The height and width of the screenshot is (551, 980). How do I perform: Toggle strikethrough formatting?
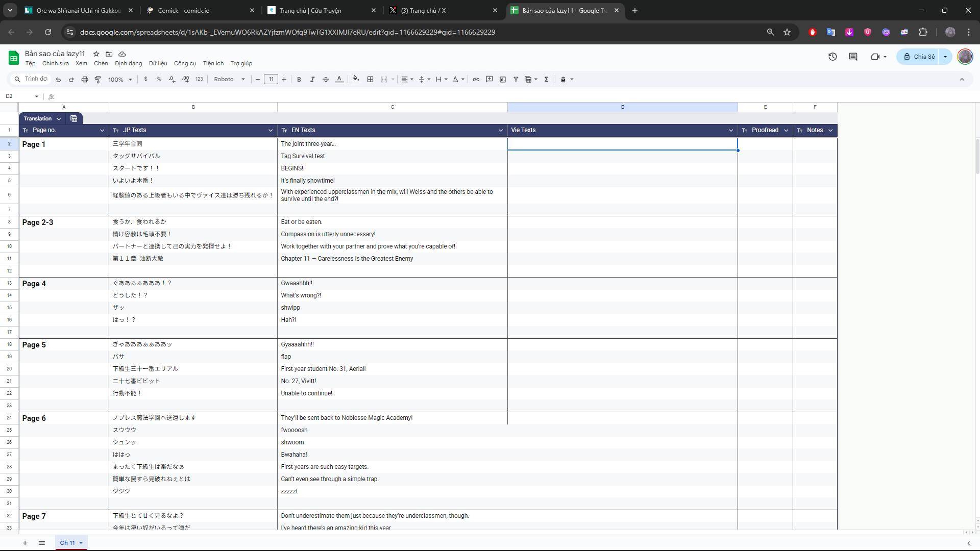click(326, 80)
